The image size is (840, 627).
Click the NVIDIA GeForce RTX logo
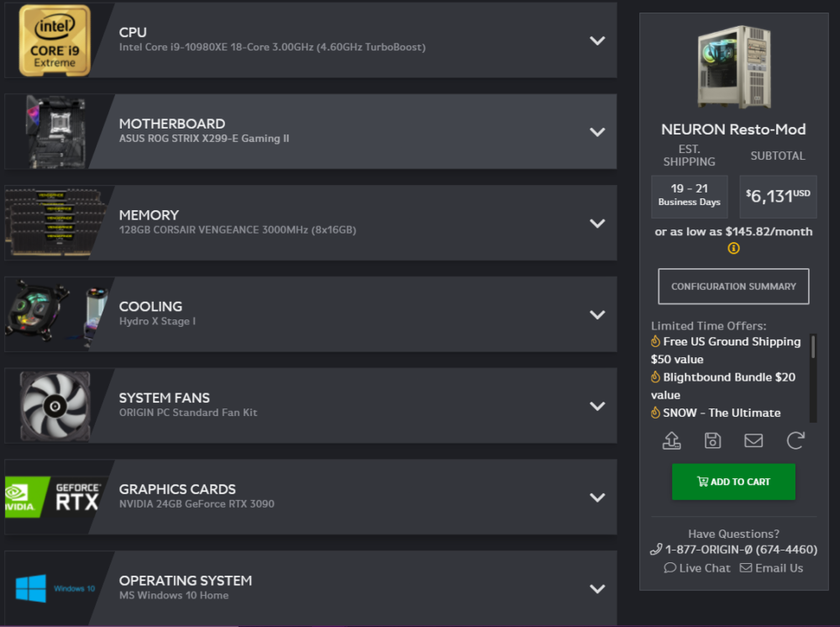(x=52, y=497)
